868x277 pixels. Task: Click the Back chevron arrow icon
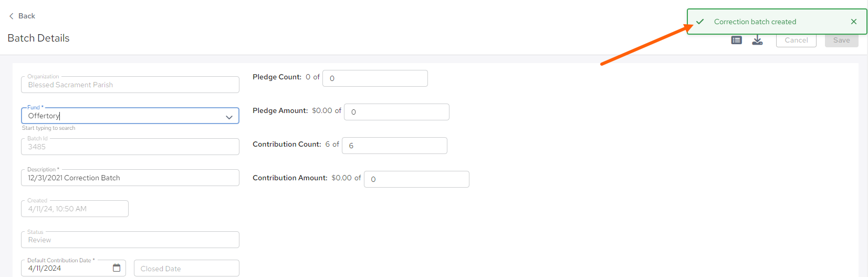tap(12, 16)
